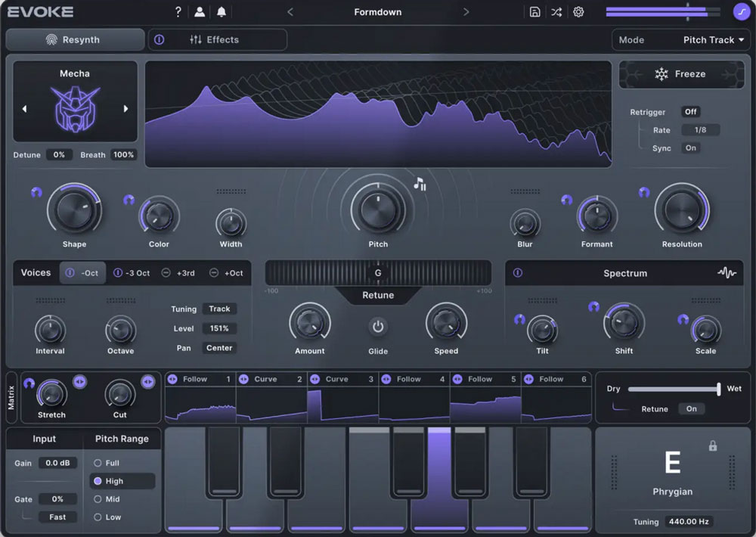Click the notifications bell icon

point(222,12)
